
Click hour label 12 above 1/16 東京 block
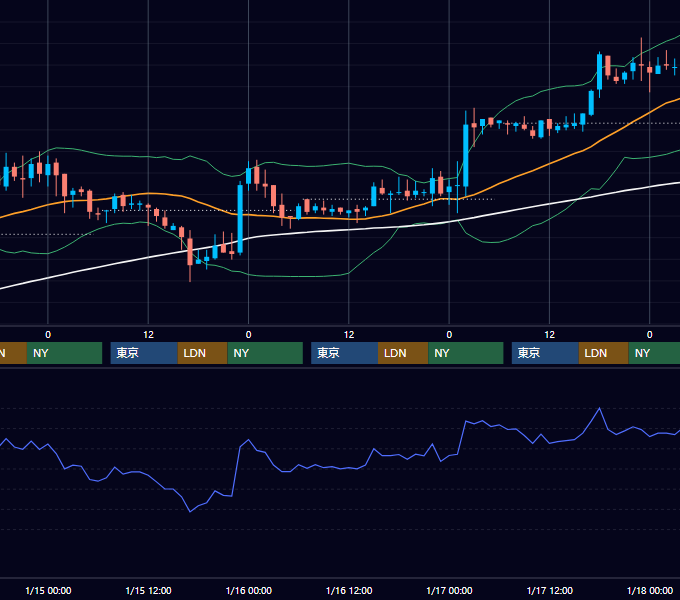(x=349, y=335)
